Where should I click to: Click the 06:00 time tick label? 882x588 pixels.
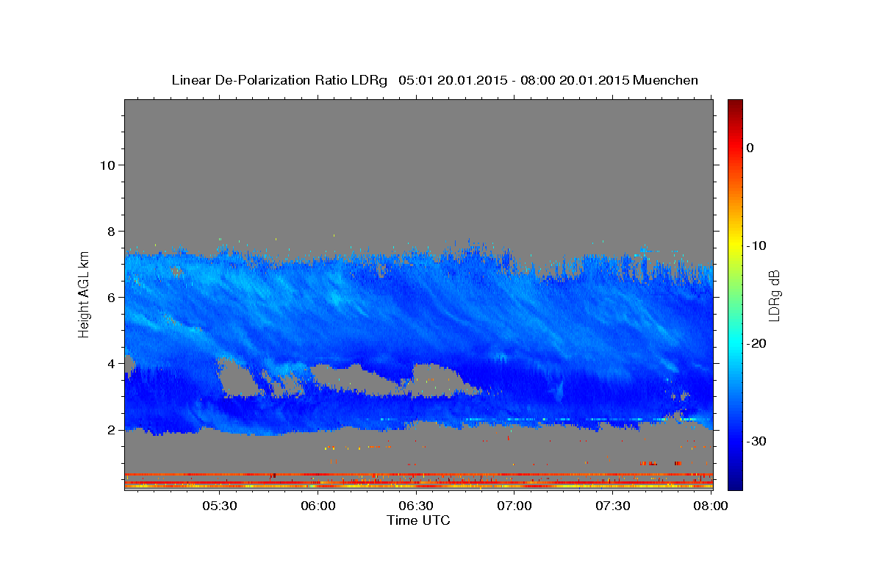pos(318,506)
